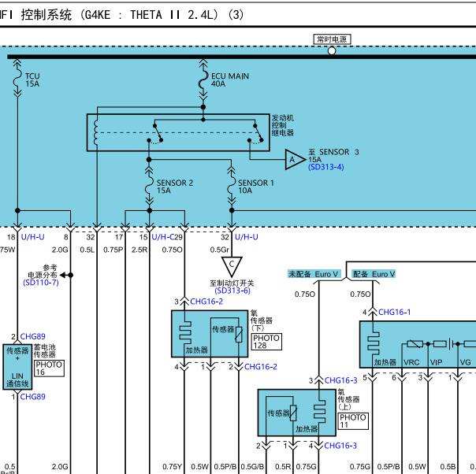Click the 发动机控制继电器 label
Image resolution: width=476 pixels, height=474 pixels.
(x=283, y=125)
